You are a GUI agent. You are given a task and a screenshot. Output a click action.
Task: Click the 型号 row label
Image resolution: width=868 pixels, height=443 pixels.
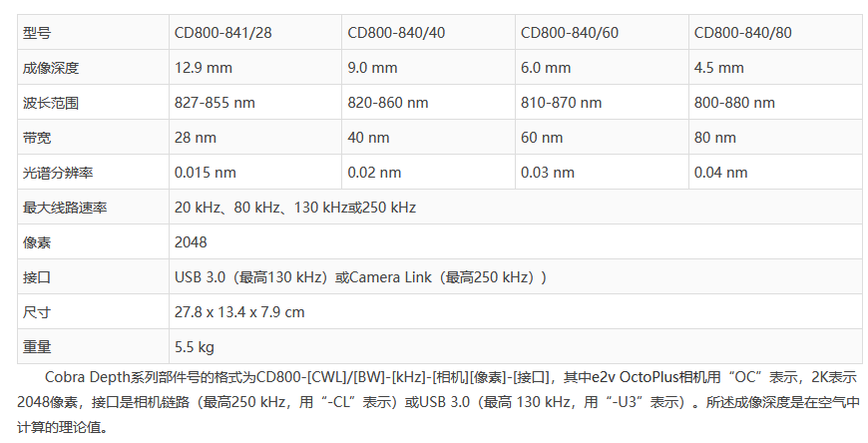(x=37, y=33)
